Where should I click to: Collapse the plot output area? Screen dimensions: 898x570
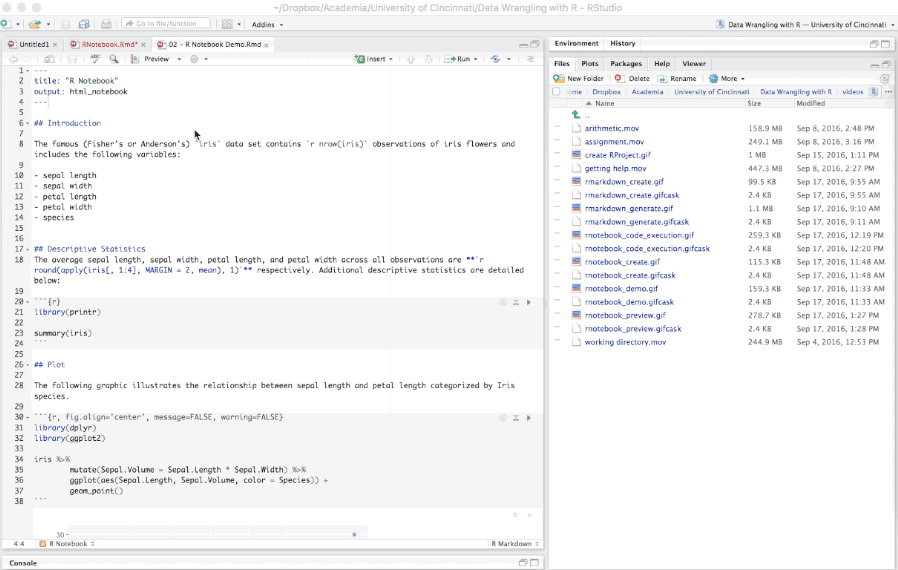[x=515, y=515]
